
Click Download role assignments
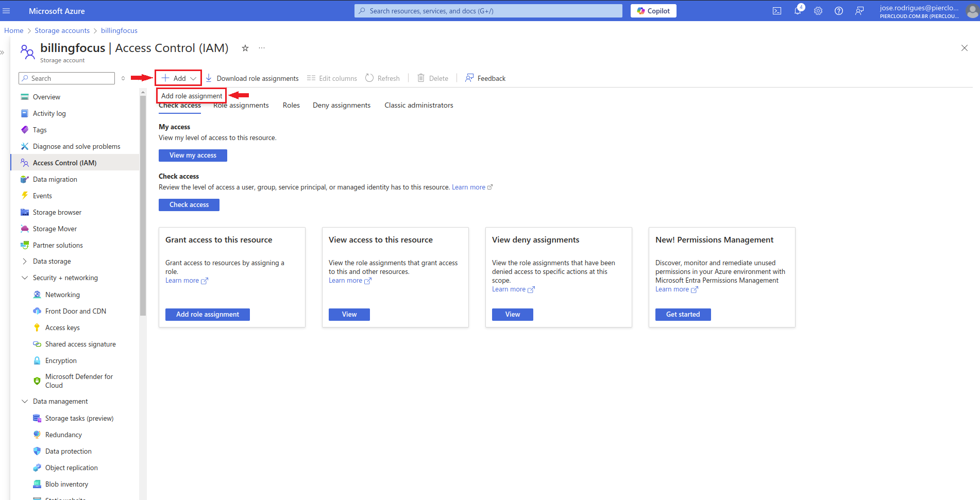252,78
